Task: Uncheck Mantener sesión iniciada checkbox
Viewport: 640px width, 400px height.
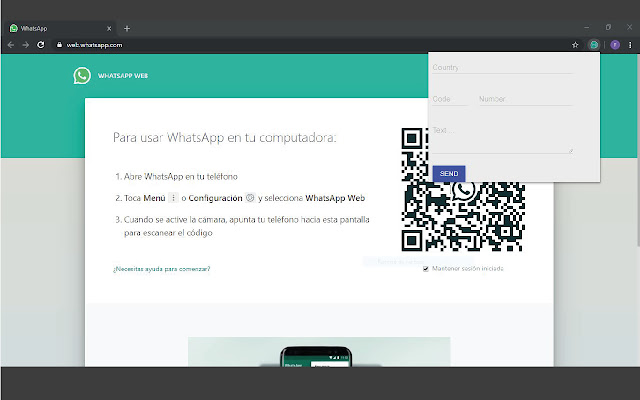Action: [426, 269]
